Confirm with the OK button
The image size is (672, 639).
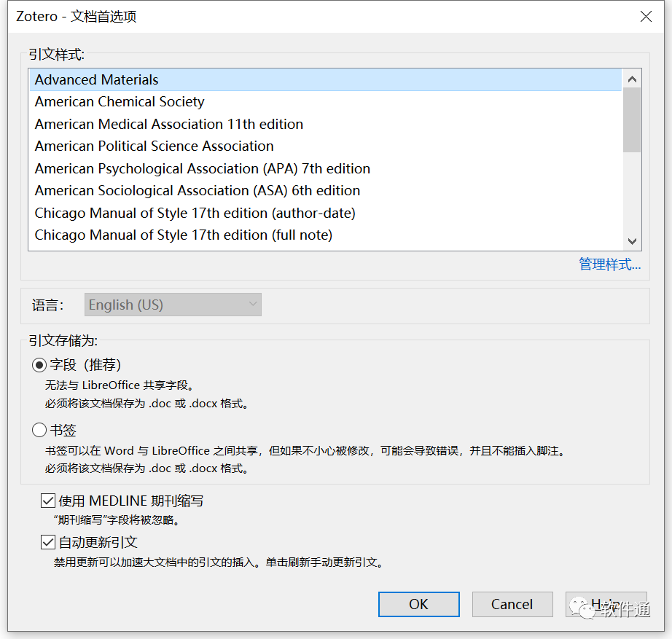[x=418, y=604]
